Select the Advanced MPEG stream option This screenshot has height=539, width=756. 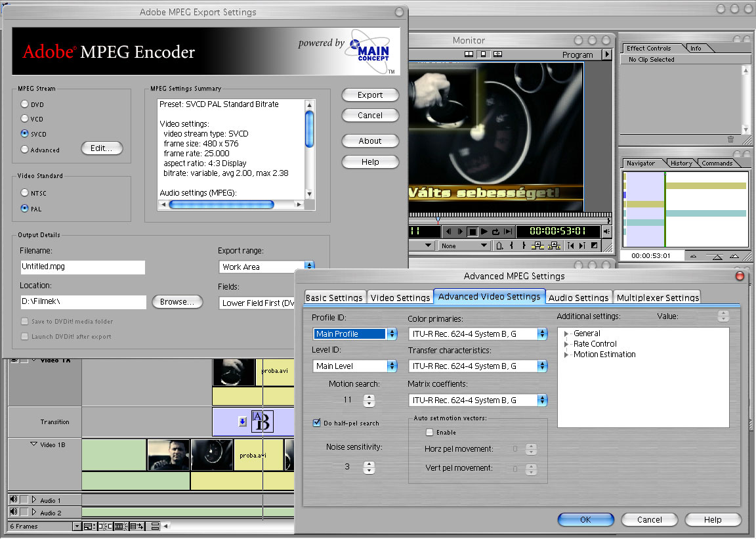[24, 150]
